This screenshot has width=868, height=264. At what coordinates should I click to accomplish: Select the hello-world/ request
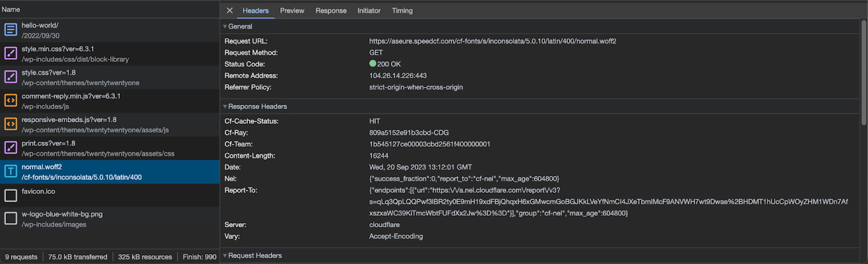tap(110, 30)
